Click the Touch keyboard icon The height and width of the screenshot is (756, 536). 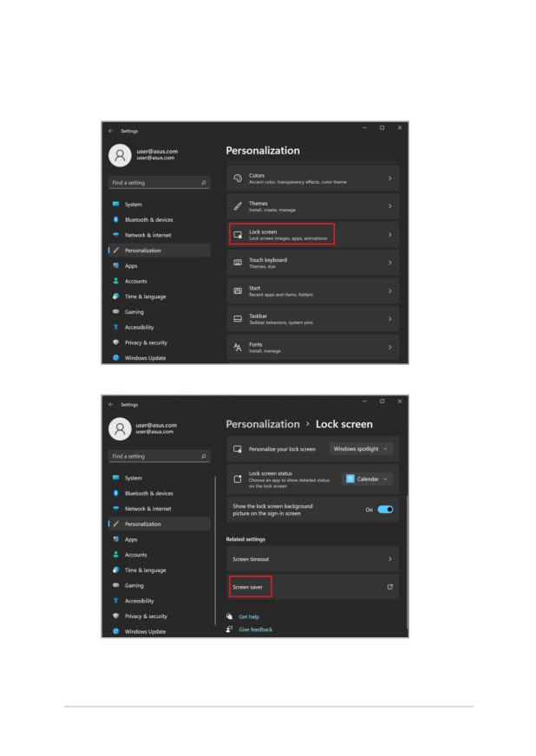(x=238, y=263)
